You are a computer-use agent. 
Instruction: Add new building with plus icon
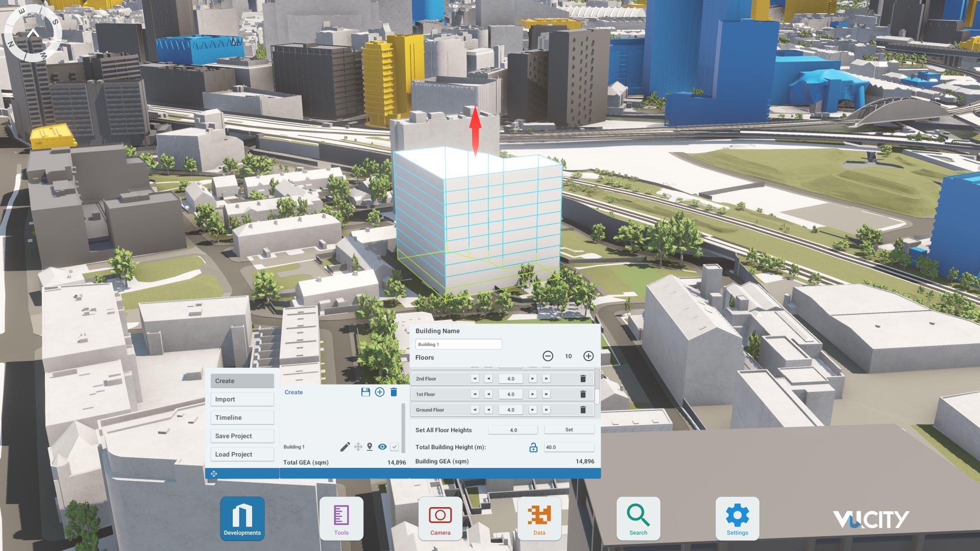[x=380, y=392]
